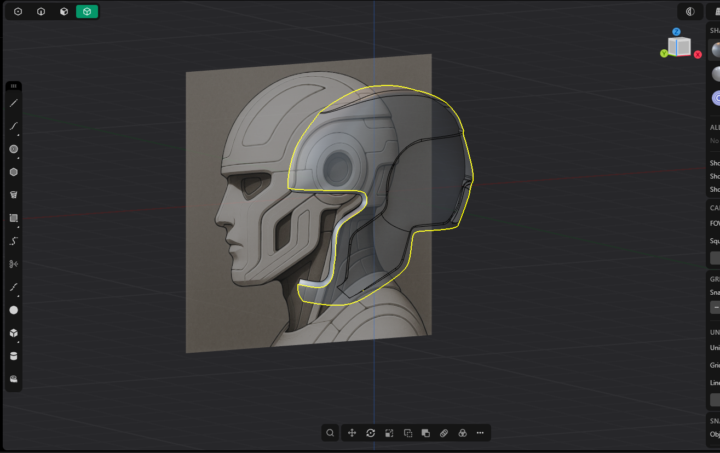Activate the Mirror tool in left toolbar
720x453 pixels.
coord(14,264)
